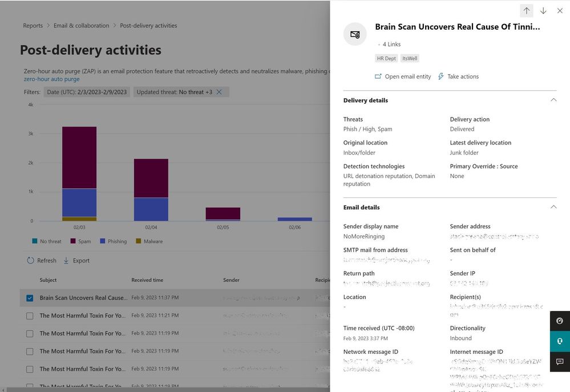Click 'Inbound' directionality value
570x392 pixels.
[460, 338]
